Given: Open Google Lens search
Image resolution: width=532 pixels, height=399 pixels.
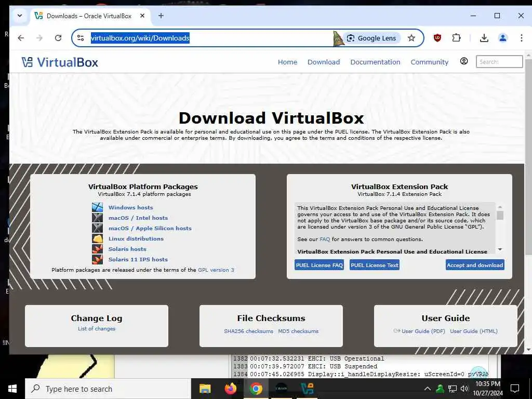Looking at the screenshot, I should tap(372, 38).
